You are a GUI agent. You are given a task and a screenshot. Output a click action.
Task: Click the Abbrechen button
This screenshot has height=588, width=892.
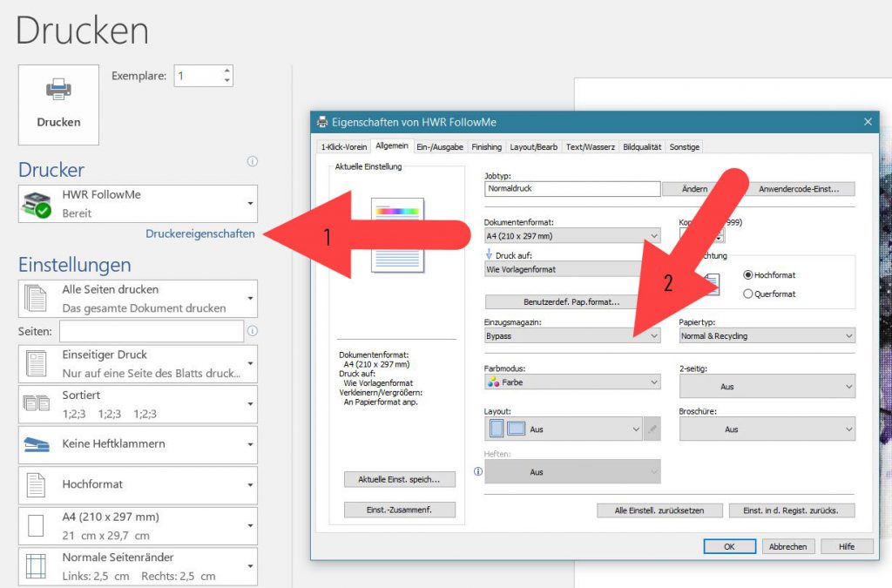[787, 546]
